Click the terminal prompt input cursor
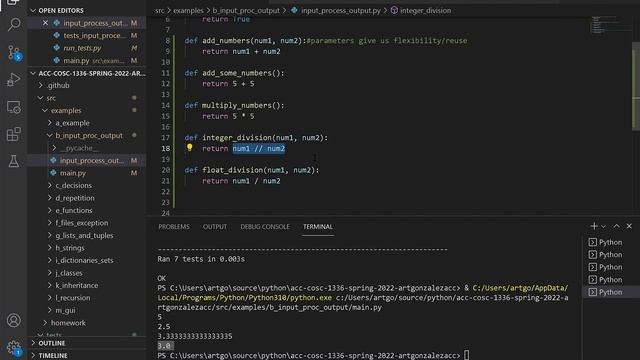 pos(467,356)
